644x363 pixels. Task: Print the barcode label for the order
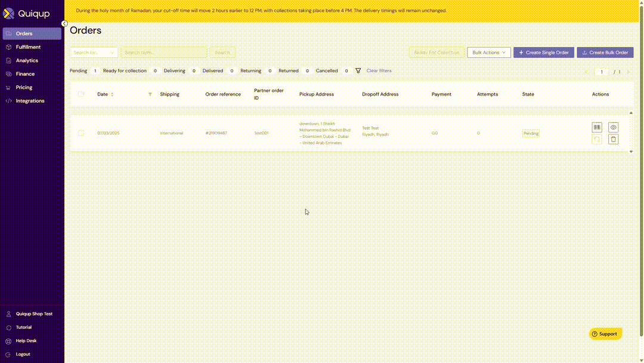[x=597, y=127]
